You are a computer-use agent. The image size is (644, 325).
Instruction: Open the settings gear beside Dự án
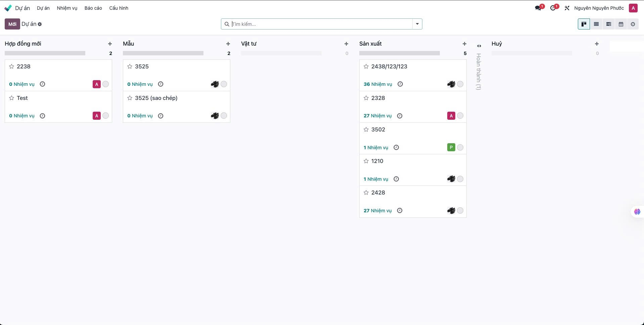pos(40,24)
